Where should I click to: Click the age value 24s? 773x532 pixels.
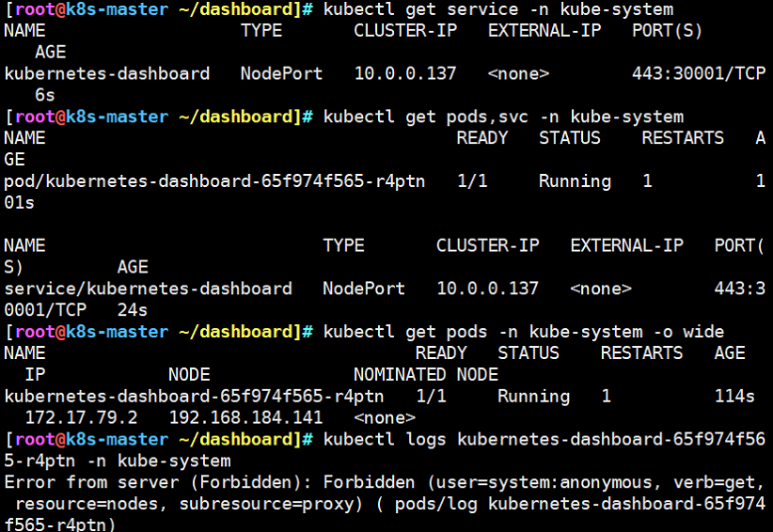click(132, 310)
